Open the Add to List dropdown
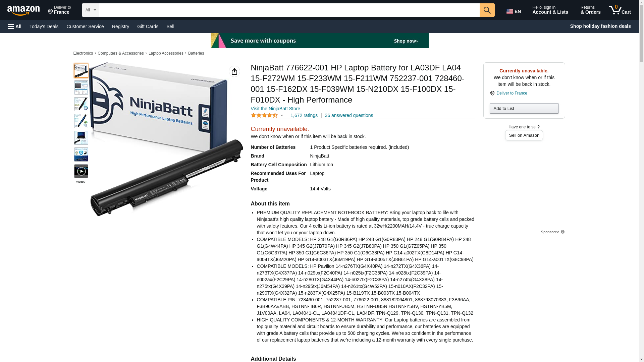Image resolution: width=644 pixels, height=362 pixels. (x=524, y=108)
